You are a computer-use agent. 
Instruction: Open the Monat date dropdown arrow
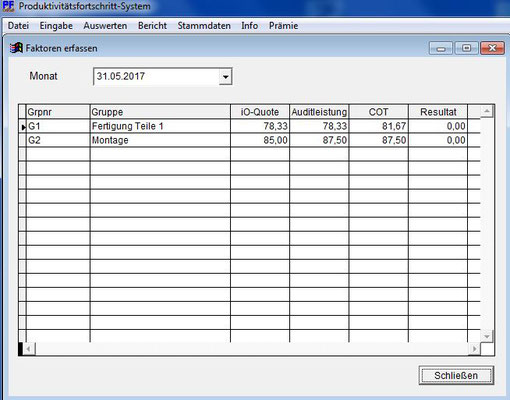(226, 77)
